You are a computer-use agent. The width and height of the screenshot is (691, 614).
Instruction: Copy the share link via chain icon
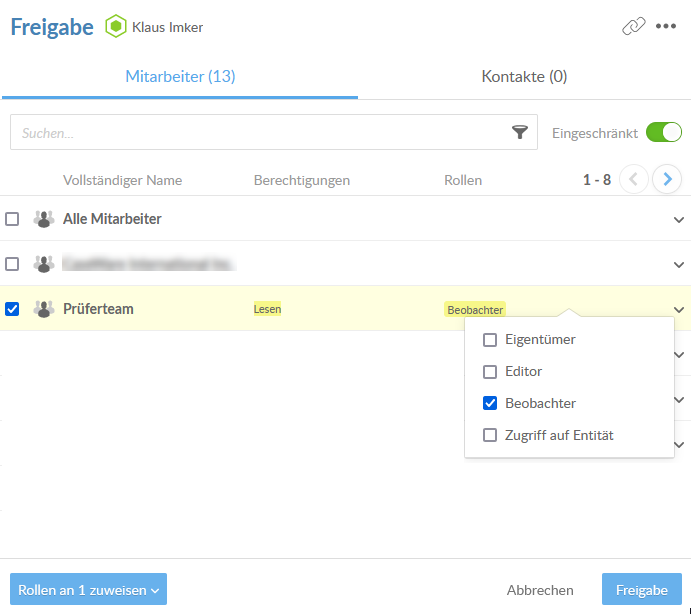pos(634,26)
